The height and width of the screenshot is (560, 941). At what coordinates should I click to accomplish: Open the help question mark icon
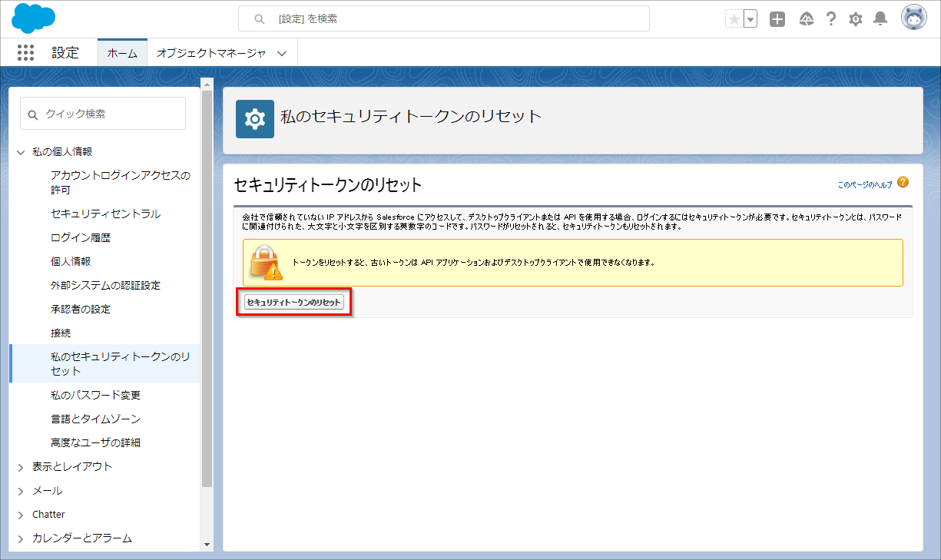point(830,19)
